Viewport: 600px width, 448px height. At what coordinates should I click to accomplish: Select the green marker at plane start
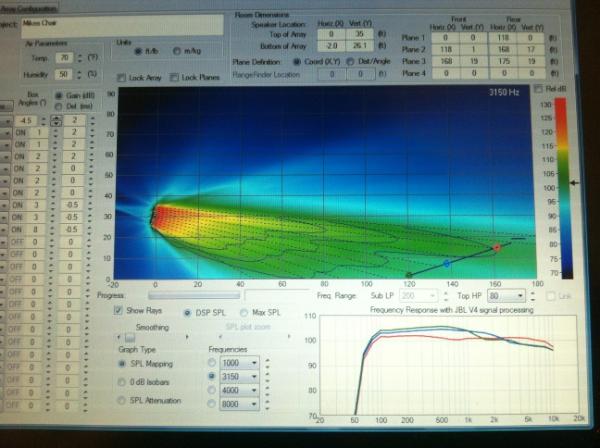point(409,275)
